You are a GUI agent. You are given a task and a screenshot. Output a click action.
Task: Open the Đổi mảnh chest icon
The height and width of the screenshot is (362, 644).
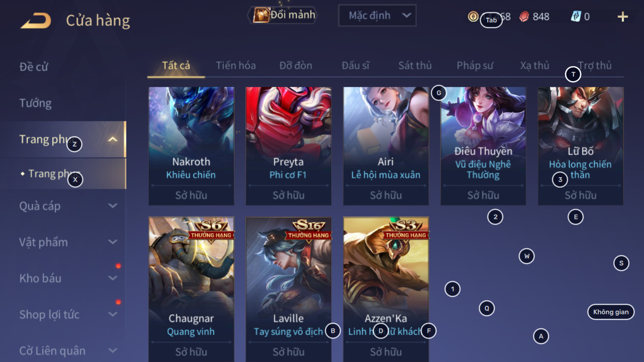(x=261, y=15)
